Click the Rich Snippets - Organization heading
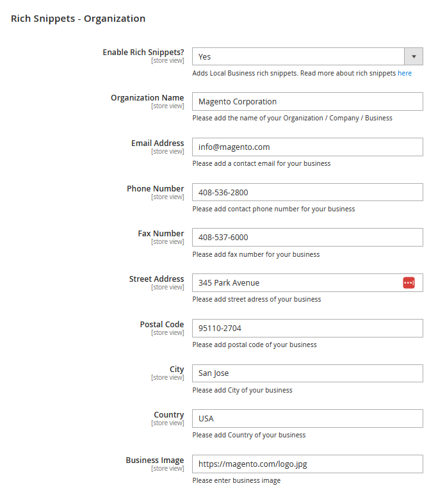The width and height of the screenshot is (438, 504). [x=78, y=19]
